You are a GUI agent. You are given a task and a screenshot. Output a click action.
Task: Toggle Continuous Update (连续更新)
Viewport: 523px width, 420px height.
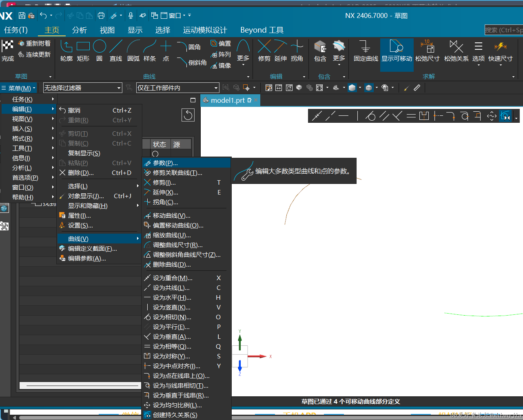[x=34, y=54]
